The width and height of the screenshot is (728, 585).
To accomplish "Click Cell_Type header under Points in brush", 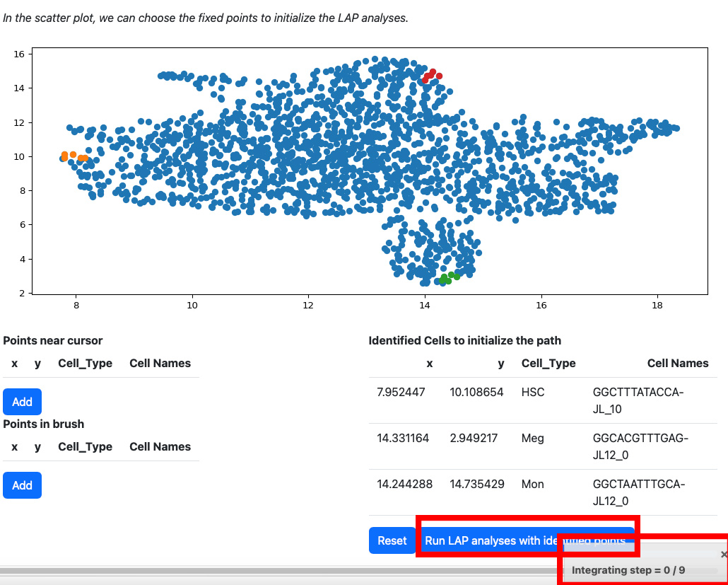I will coord(85,447).
